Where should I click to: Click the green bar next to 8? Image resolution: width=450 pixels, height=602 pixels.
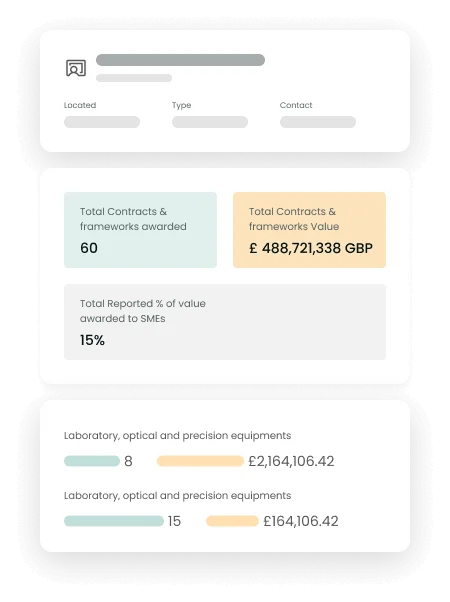pyautogui.click(x=92, y=461)
